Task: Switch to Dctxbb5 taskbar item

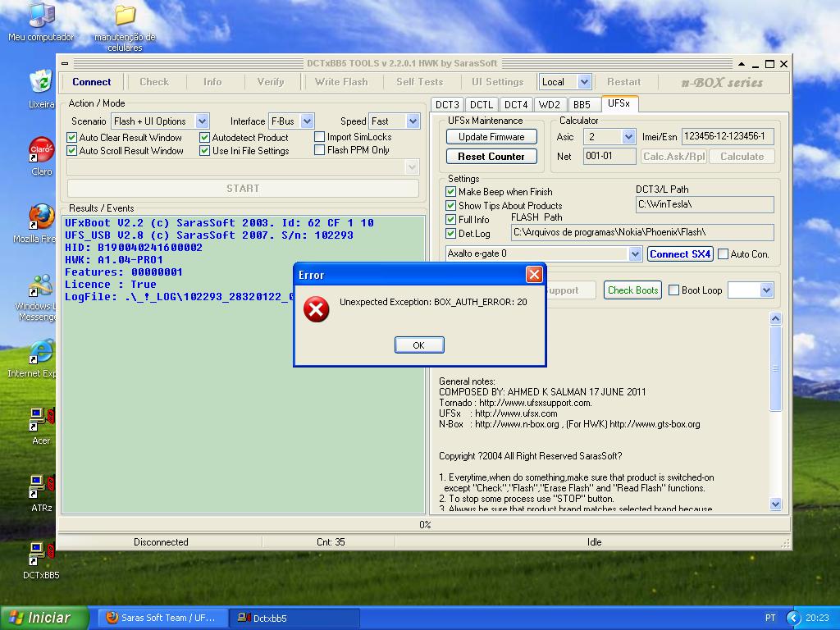Action: click(x=294, y=618)
